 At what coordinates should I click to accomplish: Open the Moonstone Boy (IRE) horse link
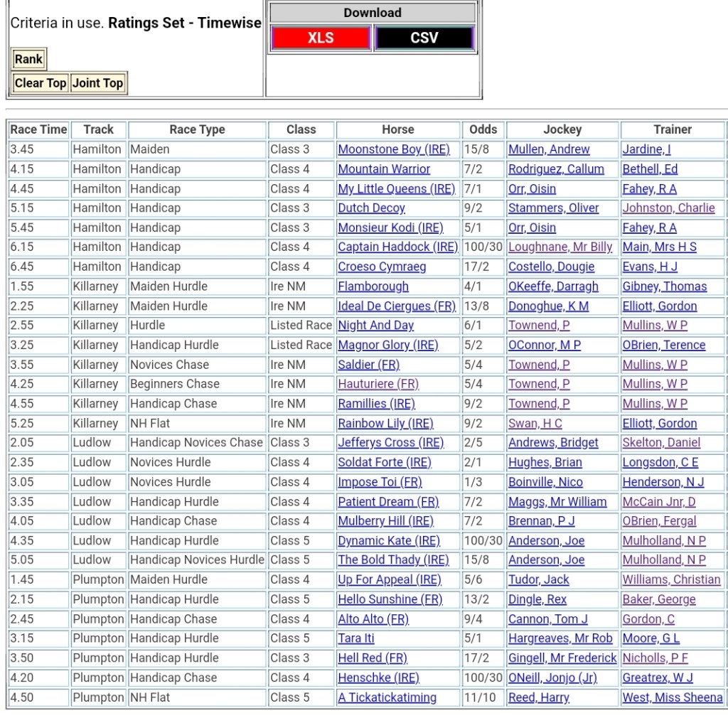point(394,150)
